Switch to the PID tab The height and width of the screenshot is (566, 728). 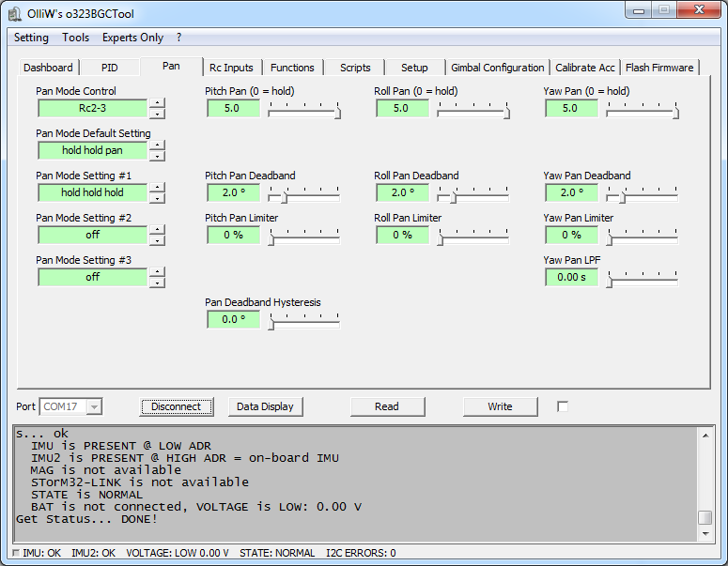[x=110, y=68]
